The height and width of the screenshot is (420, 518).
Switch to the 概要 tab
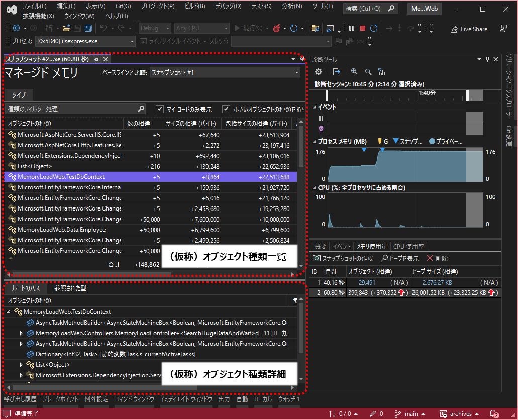click(x=321, y=246)
